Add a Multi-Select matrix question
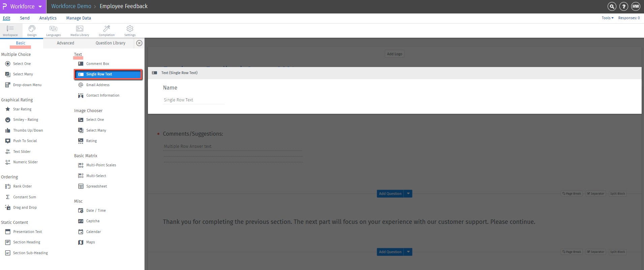 (x=92, y=176)
